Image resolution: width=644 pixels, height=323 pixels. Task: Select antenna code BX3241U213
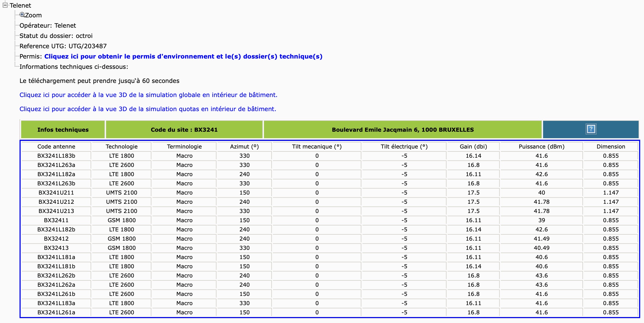coord(56,211)
